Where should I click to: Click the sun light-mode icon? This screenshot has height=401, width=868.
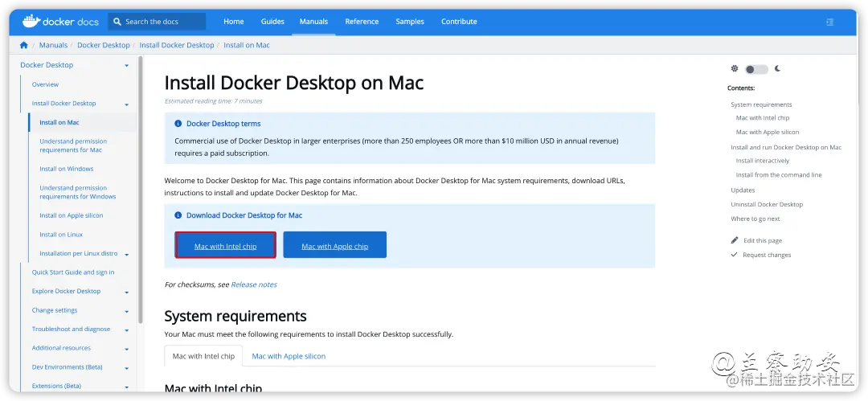click(x=735, y=68)
